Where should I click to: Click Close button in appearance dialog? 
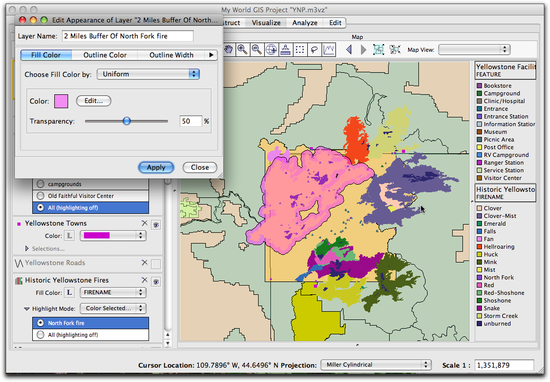point(200,167)
